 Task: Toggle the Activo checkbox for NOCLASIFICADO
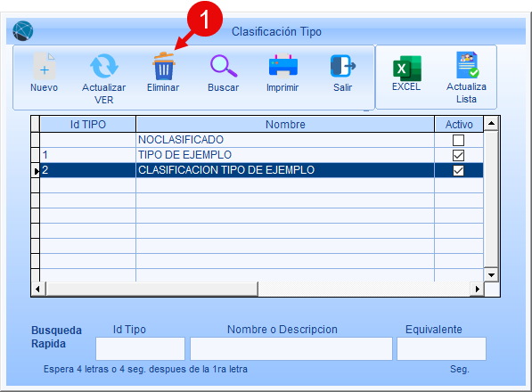point(458,140)
